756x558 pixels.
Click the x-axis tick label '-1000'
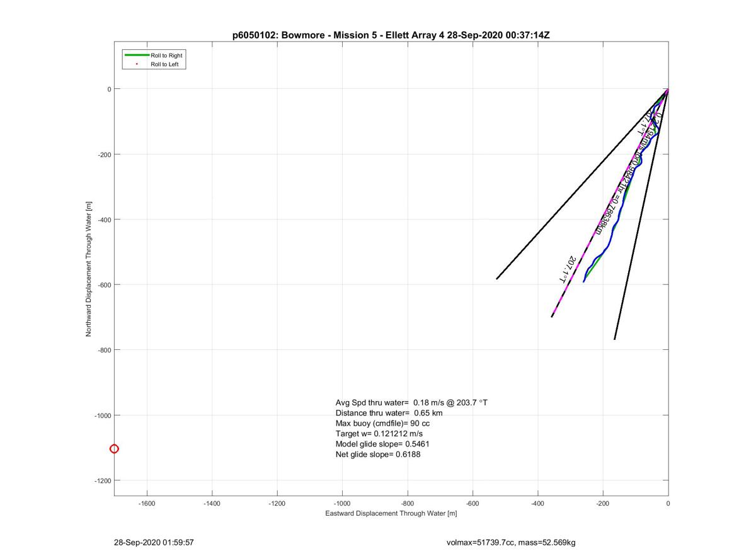point(342,504)
